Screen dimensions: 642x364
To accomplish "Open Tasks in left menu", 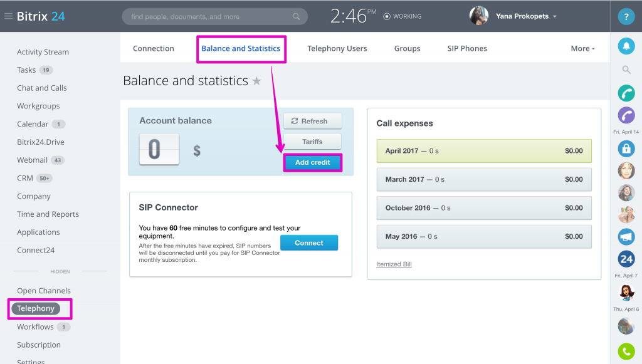I will coord(26,70).
